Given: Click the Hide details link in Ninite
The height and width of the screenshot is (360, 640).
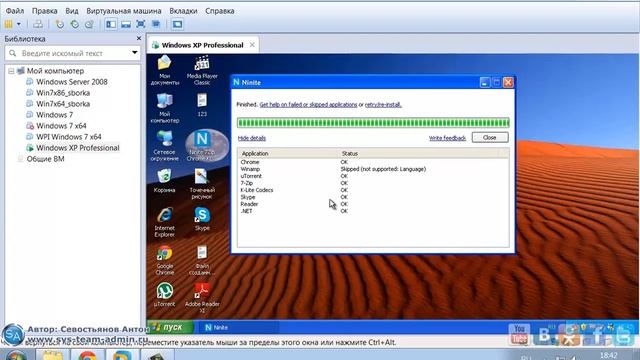Looking at the screenshot, I should [252, 138].
